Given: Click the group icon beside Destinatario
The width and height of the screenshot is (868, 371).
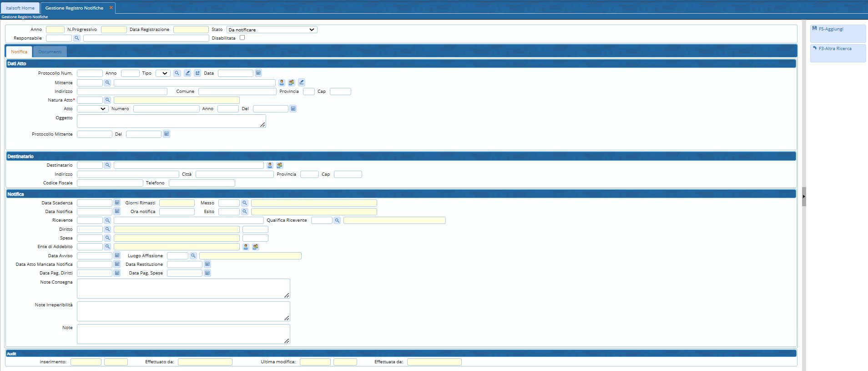Looking at the screenshot, I should coord(280,165).
